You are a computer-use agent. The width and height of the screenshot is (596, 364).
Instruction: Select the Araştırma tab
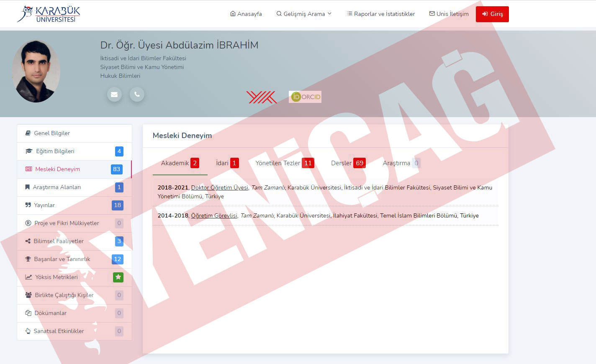(x=401, y=163)
